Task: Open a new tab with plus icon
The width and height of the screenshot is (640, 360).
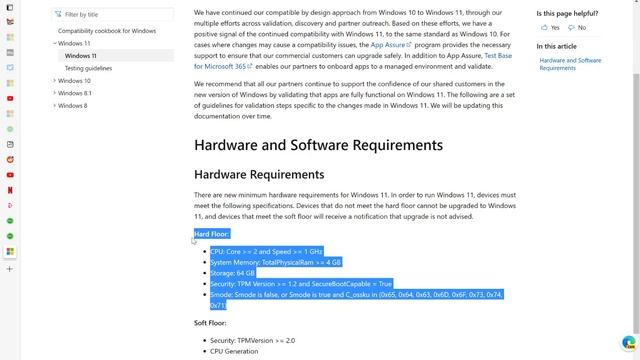Action: click(10, 269)
